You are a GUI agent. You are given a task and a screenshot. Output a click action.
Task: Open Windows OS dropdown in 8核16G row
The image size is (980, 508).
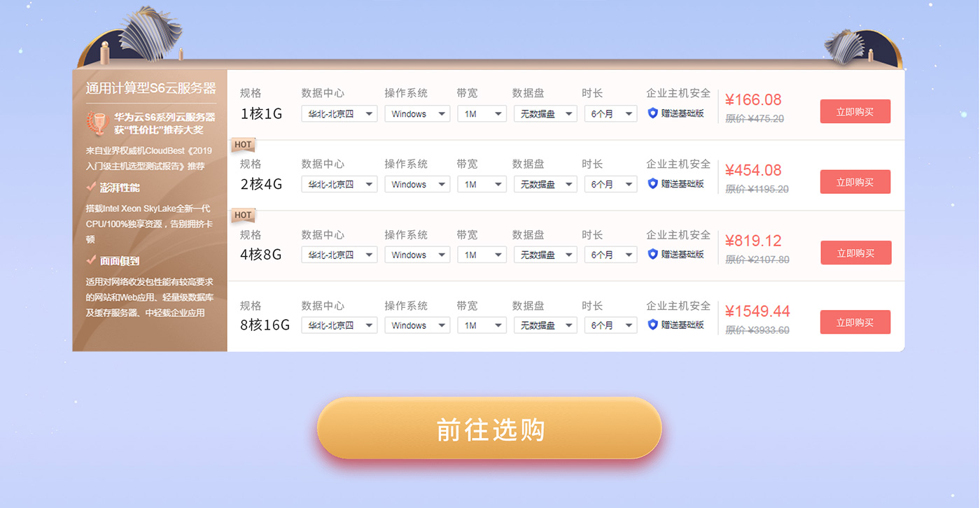tap(417, 325)
